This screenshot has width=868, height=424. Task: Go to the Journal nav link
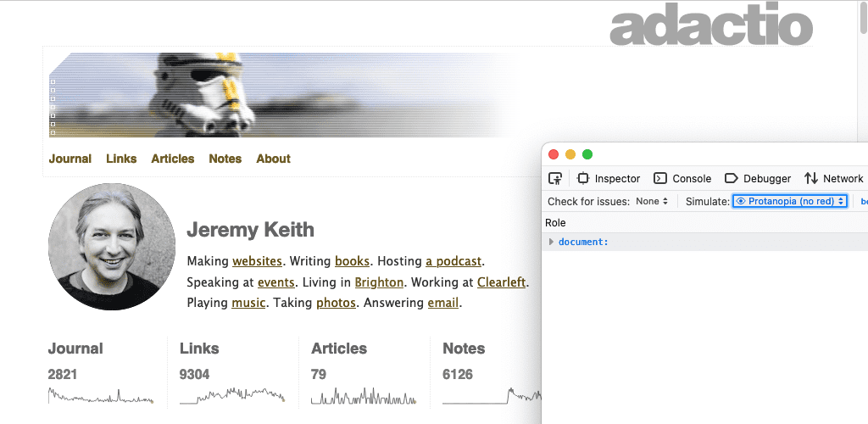point(70,159)
